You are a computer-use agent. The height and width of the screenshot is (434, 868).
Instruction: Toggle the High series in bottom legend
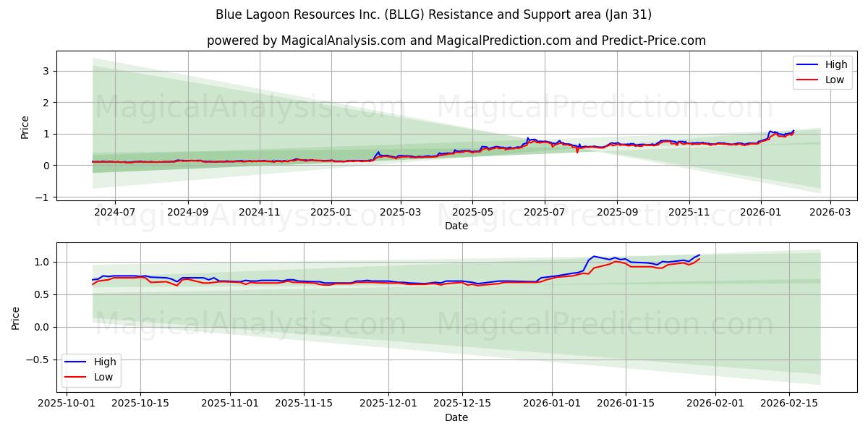pos(104,362)
